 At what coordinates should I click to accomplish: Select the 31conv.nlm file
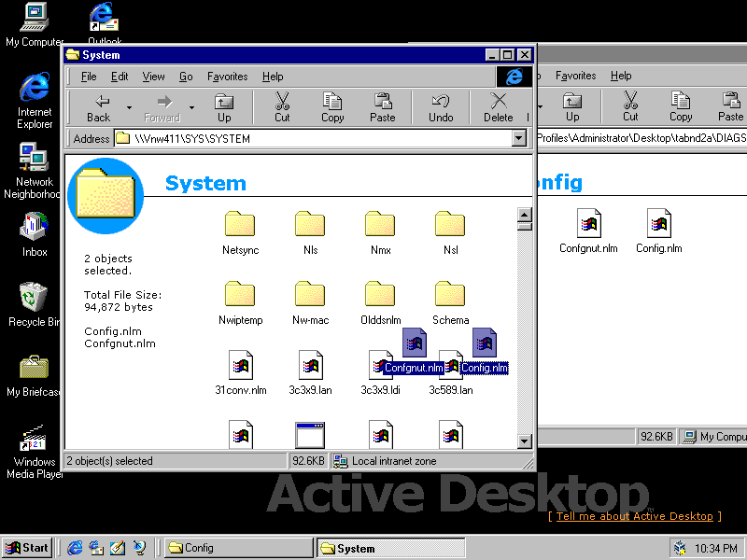point(240,373)
